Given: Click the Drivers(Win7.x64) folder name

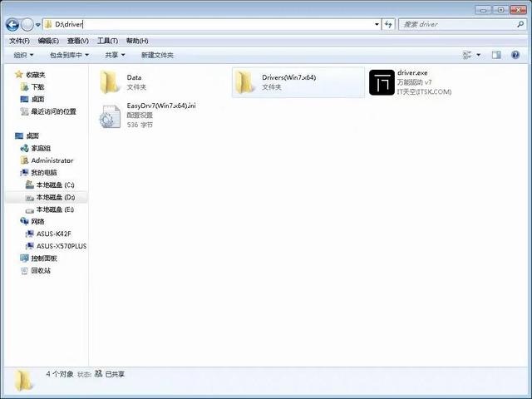Looking at the screenshot, I should click(x=288, y=77).
